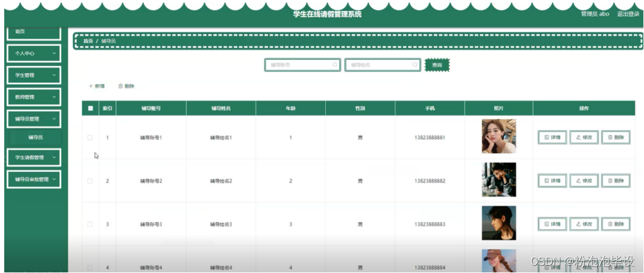The image size is (644, 273).
Task: Click the trash icon of toolbar 删除
Action: [120, 87]
